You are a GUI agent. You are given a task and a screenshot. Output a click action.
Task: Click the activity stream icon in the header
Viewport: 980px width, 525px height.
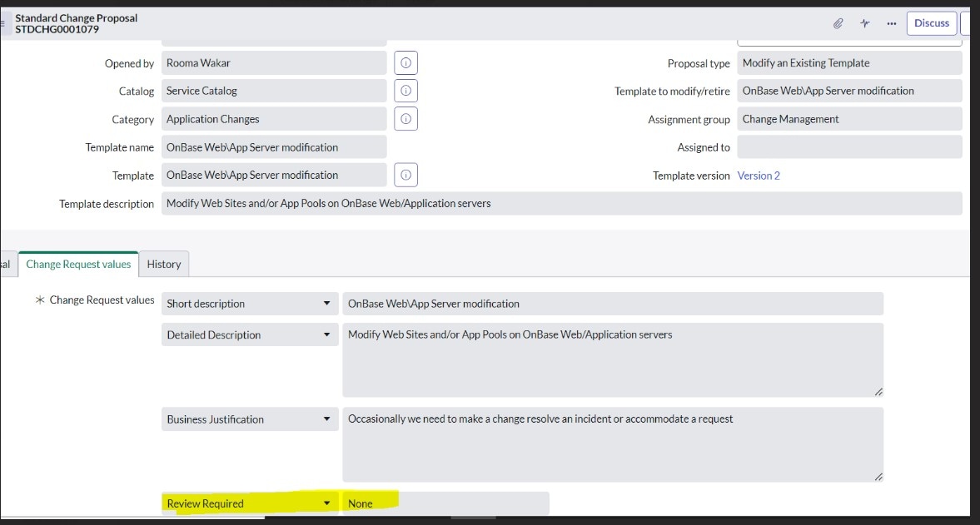pyautogui.click(x=864, y=23)
